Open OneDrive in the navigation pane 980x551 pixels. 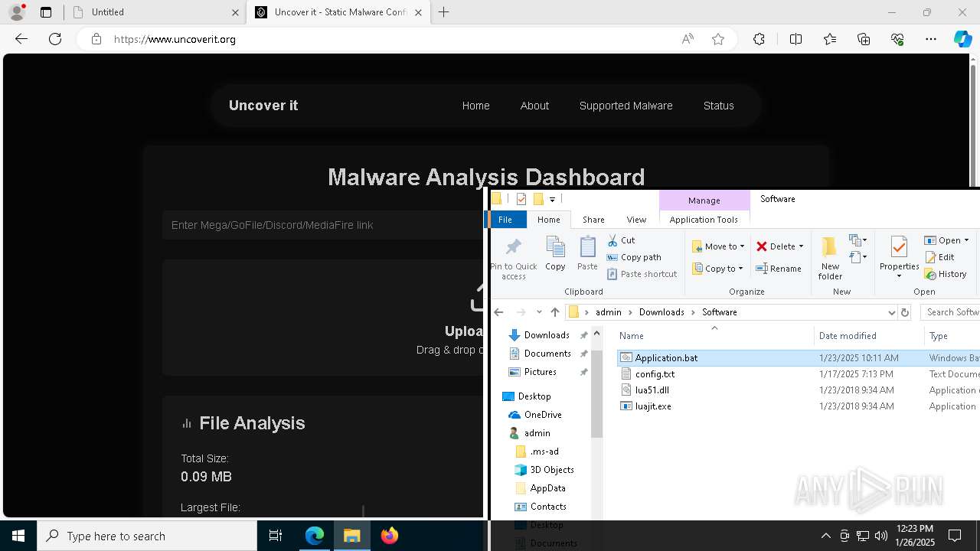[x=543, y=415]
